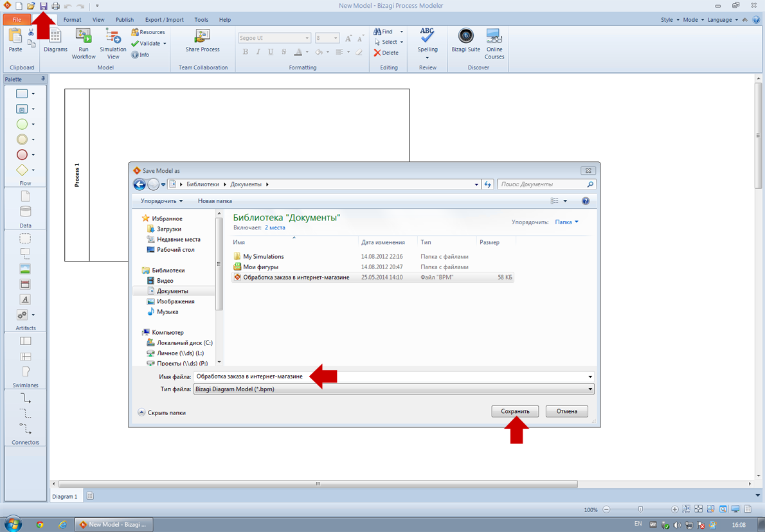The height and width of the screenshot is (532, 765).
Task: Click the Diagrams ribbon button
Action: 56,41
